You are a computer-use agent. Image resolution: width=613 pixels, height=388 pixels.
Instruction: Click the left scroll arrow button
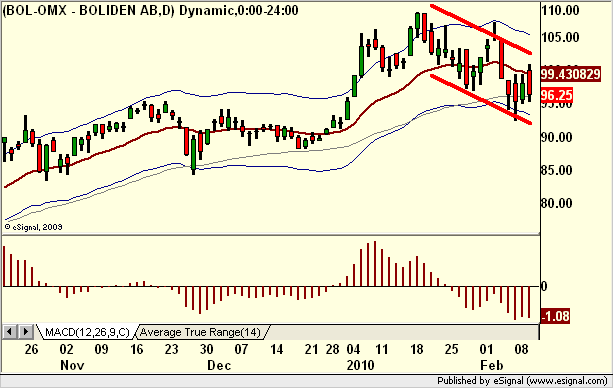(x=10, y=332)
